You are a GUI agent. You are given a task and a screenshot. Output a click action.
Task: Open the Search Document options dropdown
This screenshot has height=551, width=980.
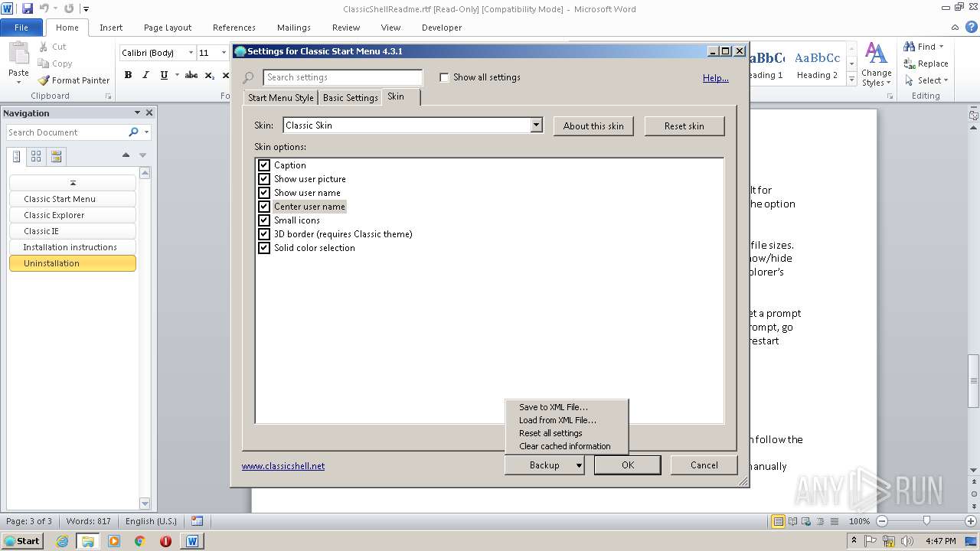[146, 132]
